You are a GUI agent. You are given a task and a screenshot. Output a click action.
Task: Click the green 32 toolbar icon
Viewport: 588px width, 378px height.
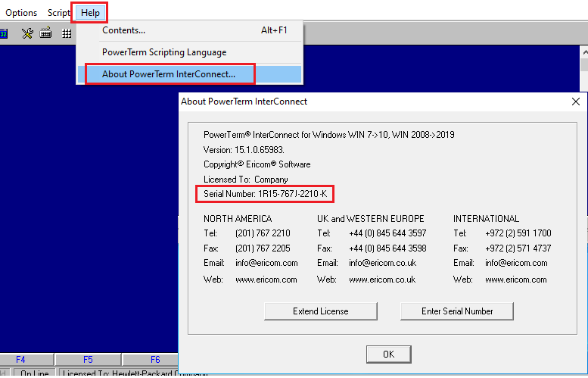4,34
